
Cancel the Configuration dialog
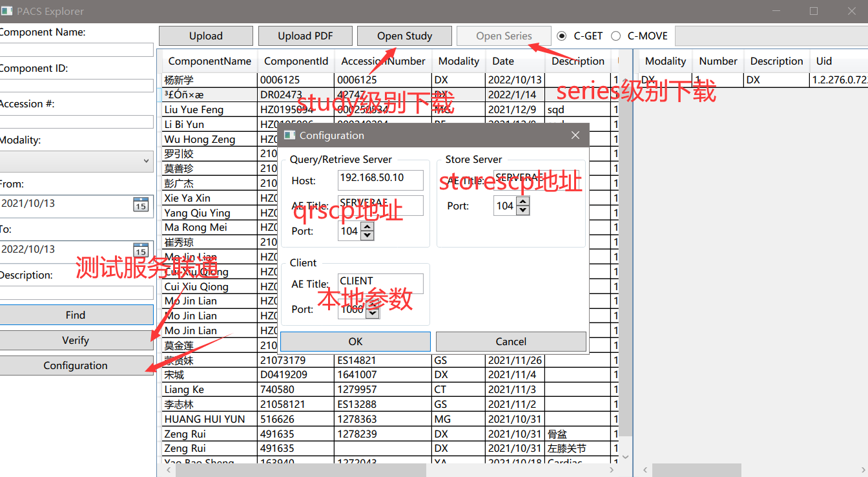[511, 341]
